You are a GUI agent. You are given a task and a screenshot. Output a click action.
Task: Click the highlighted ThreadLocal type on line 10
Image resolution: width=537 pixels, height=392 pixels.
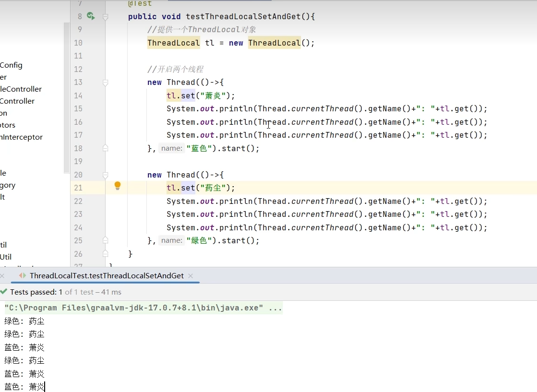[x=174, y=43]
